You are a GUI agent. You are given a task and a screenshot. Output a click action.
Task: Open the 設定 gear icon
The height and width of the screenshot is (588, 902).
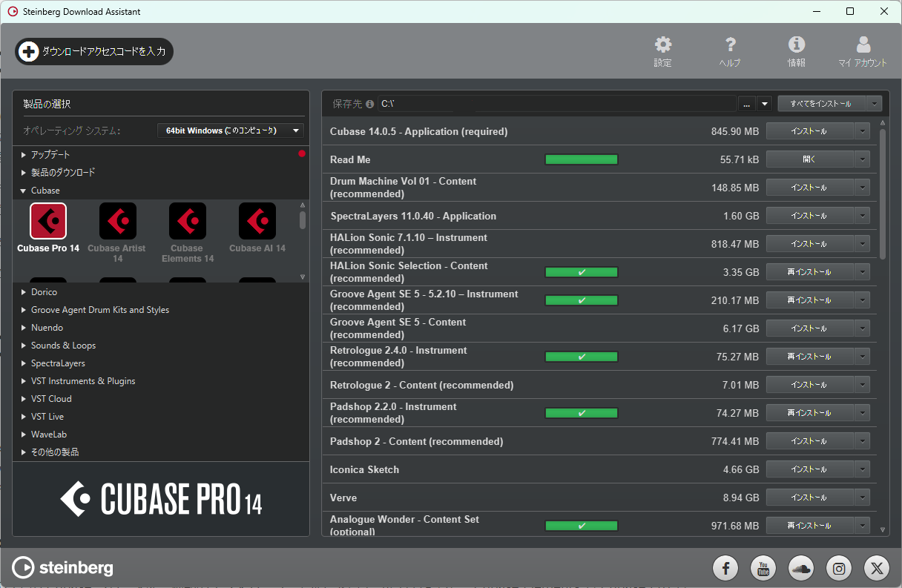click(x=662, y=44)
